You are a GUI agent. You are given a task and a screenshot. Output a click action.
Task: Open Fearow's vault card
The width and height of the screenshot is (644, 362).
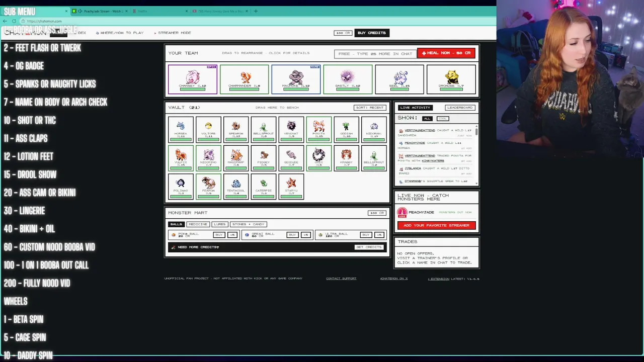pyautogui.click(x=208, y=187)
